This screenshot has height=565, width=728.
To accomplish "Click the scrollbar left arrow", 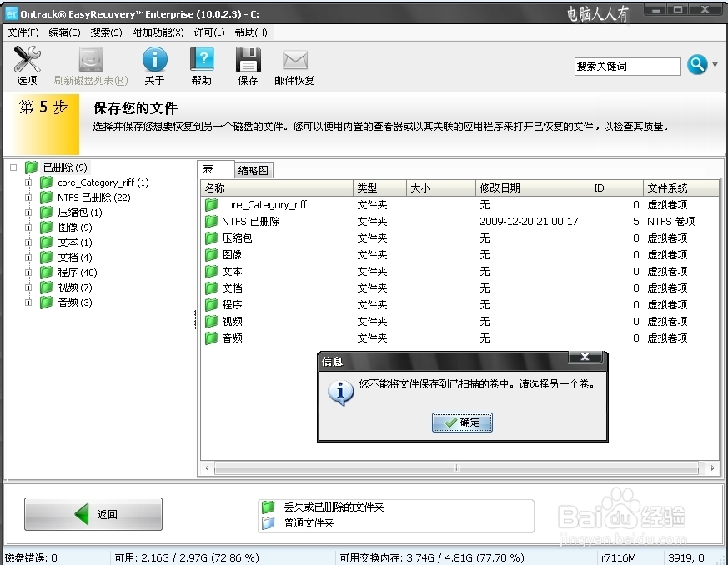I will tap(207, 467).
